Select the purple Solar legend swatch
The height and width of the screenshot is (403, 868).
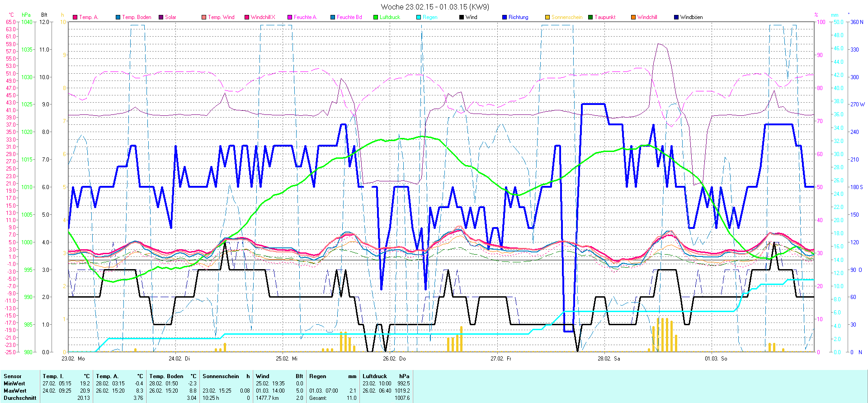pos(161,17)
